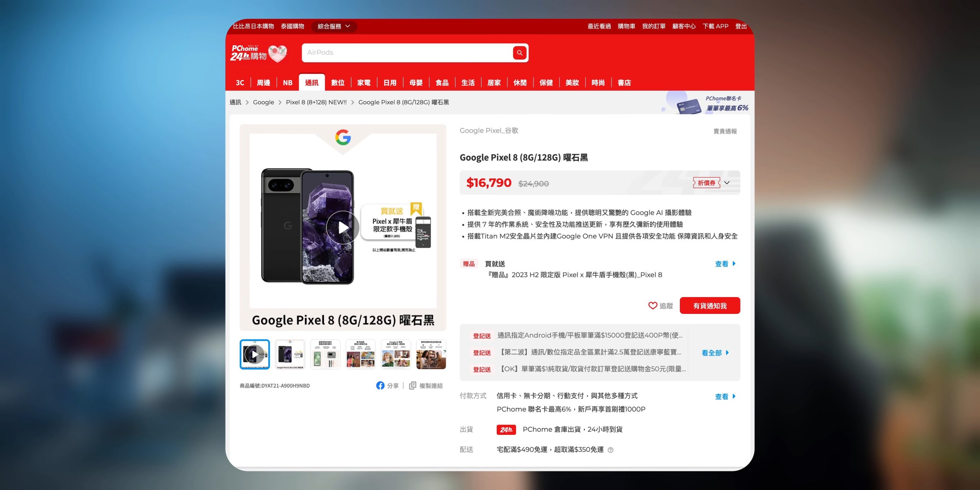Select the 數位 category tab
The image size is (980, 490).
(x=338, y=83)
